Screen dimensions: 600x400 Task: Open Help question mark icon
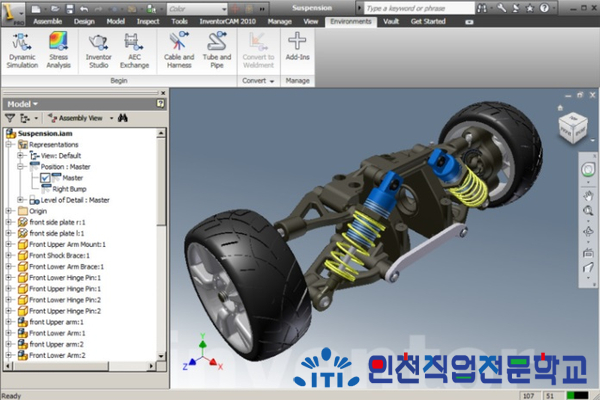(544, 8)
